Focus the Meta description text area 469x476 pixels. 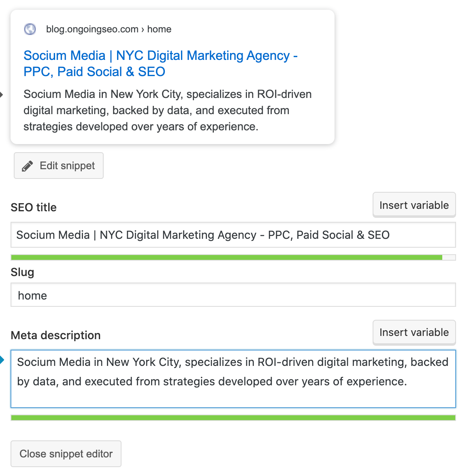click(233, 379)
